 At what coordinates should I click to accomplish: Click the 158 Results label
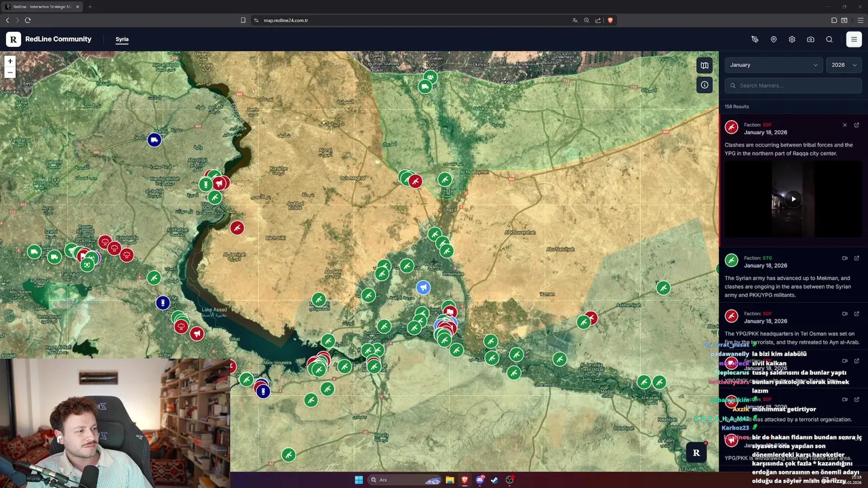(736, 106)
